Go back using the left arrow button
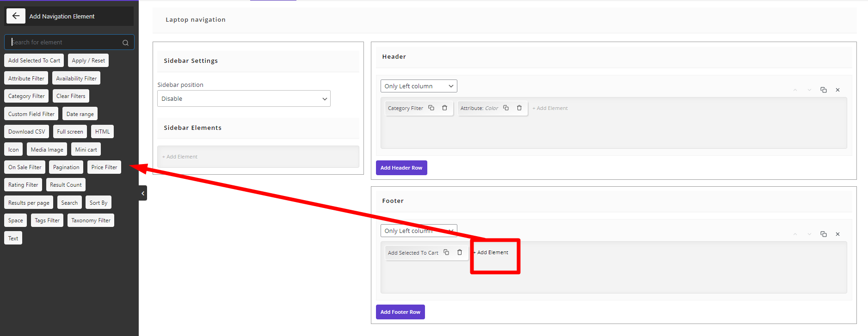This screenshot has width=868, height=336. pyautogui.click(x=16, y=16)
